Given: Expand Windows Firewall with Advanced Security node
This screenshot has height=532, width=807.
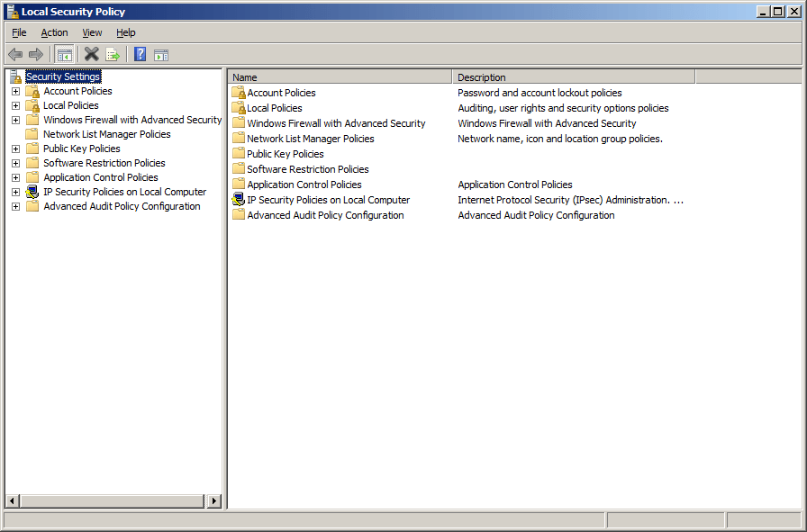Looking at the screenshot, I should coord(16,121).
